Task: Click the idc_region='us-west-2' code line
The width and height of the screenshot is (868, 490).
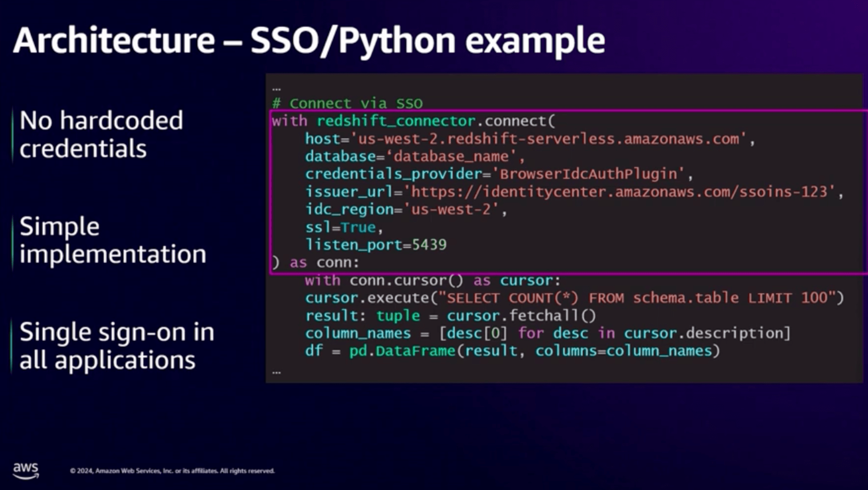Action: click(x=406, y=210)
